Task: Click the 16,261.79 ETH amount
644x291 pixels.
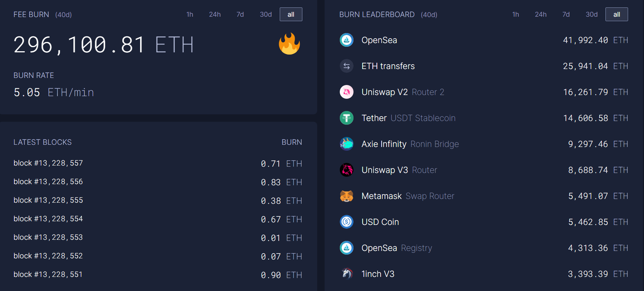Action: (595, 92)
